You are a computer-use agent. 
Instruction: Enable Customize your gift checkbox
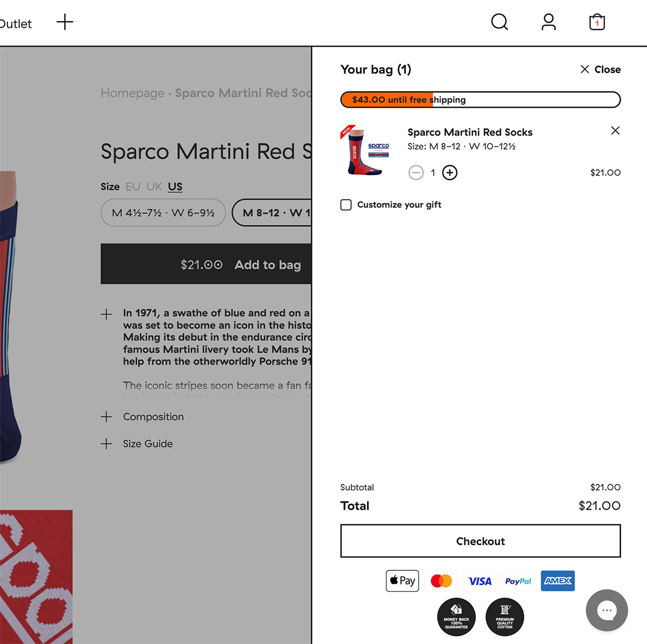tap(346, 205)
